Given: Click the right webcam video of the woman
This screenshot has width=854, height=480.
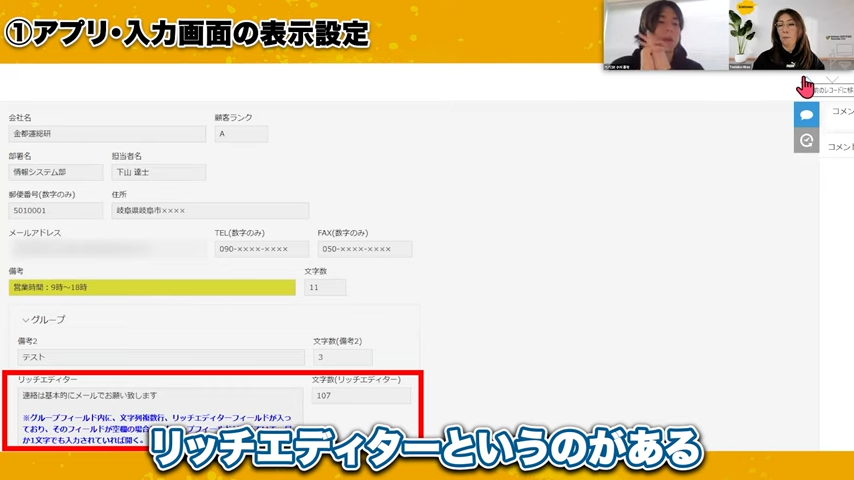Looking at the screenshot, I should pyautogui.click(x=791, y=35).
